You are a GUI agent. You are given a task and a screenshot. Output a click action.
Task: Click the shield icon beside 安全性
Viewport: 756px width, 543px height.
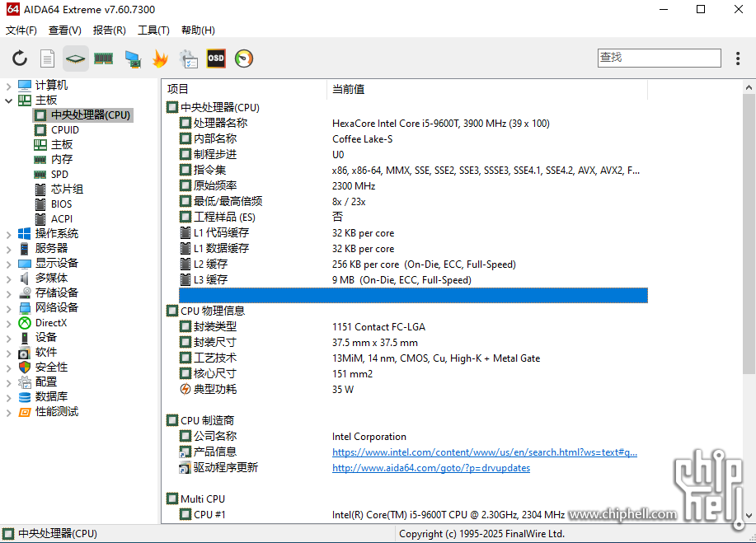[x=25, y=367]
